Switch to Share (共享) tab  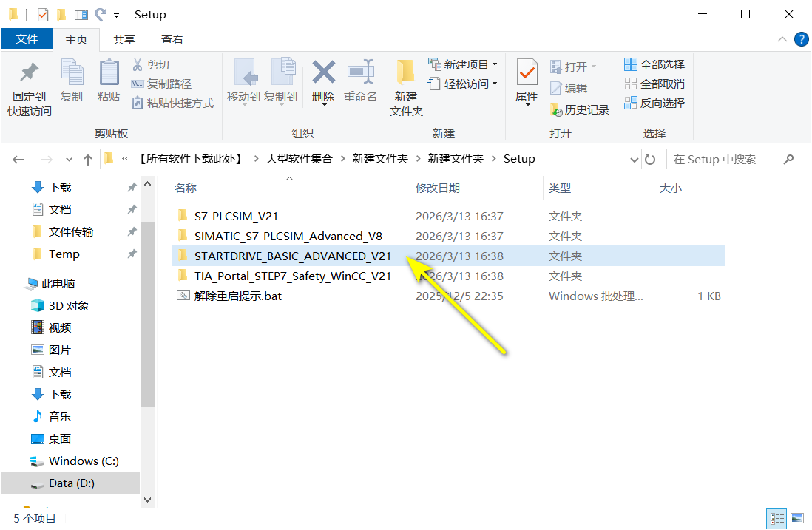point(124,39)
